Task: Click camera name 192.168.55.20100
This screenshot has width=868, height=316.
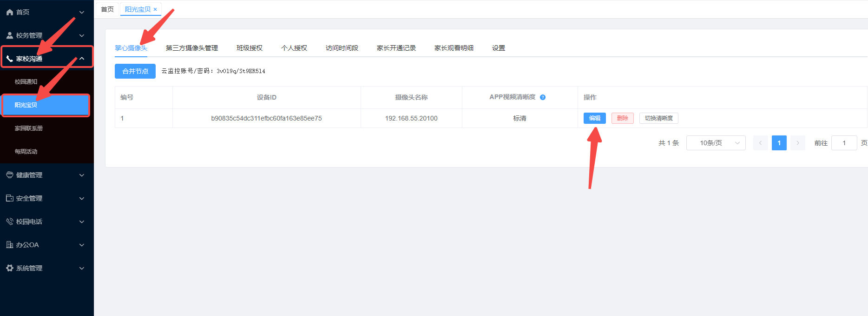Action: click(411, 118)
